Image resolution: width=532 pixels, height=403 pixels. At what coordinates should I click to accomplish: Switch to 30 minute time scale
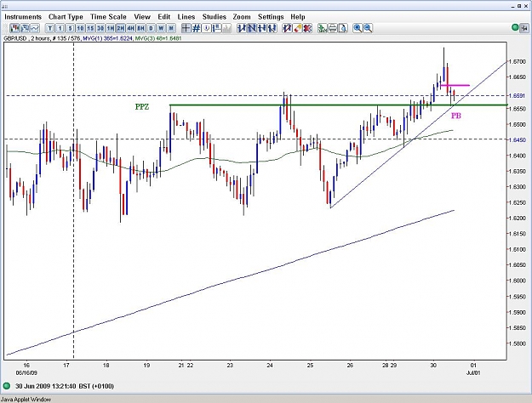pos(100,28)
